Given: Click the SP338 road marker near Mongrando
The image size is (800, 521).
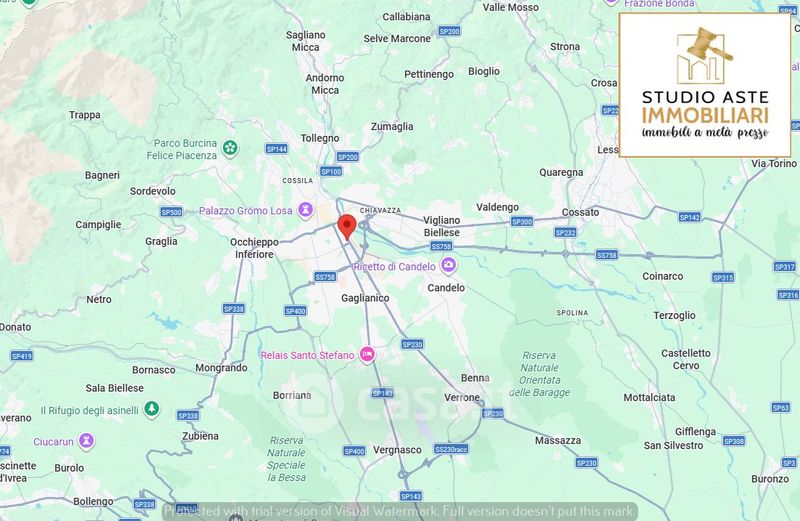Looking at the screenshot, I should [x=234, y=309].
